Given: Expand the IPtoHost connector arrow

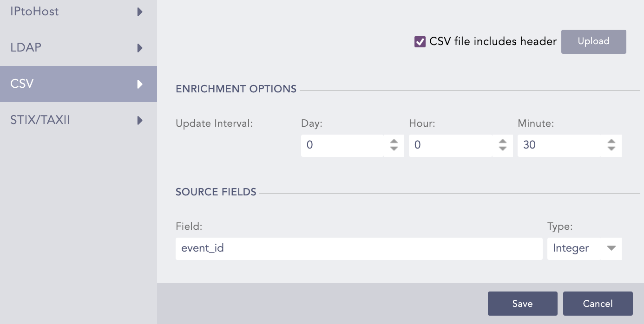Looking at the screenshot, I should [x=140, y=12].
